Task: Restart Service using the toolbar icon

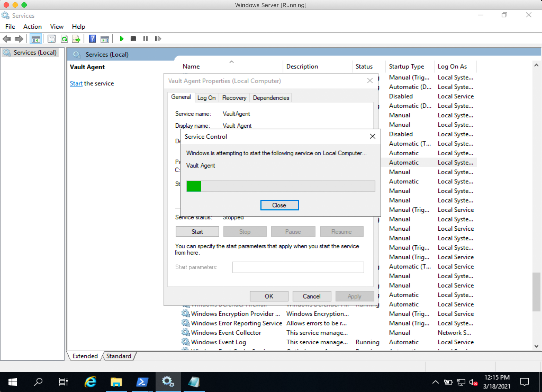Action: click(158, 39)
